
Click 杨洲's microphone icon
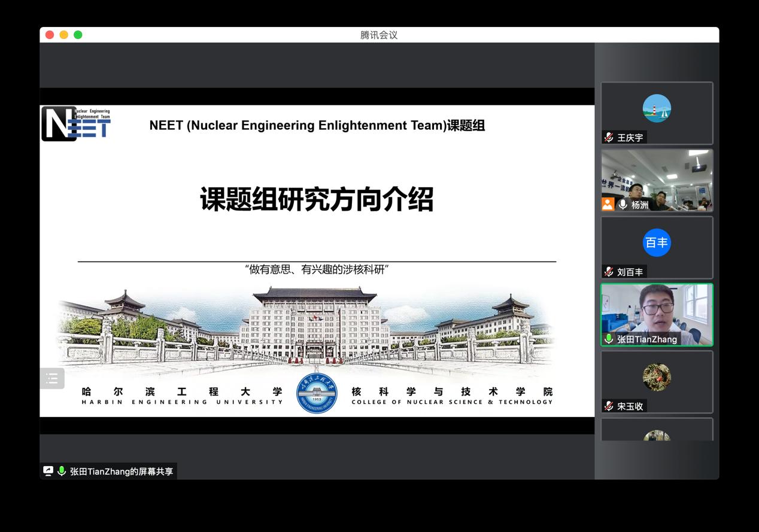pos(623,205)
